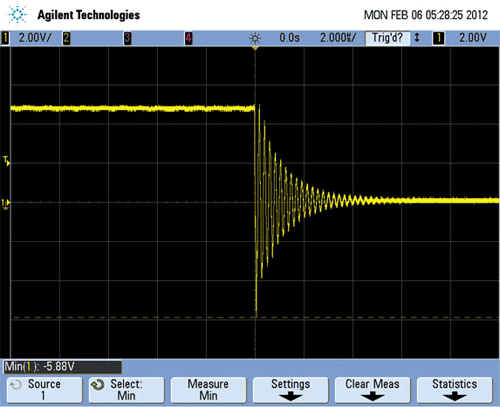Image resolution: width=500 pixels, height=407 pixels.
Task: Click channel 1 ground reference marker
Action: 6,204
